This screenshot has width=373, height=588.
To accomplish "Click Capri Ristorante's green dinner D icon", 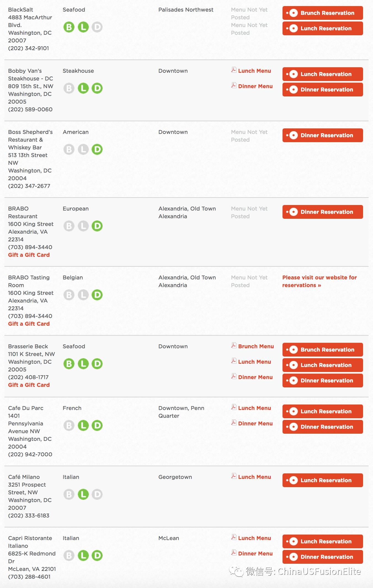I will pyautogui.click(x=97, y=555).
